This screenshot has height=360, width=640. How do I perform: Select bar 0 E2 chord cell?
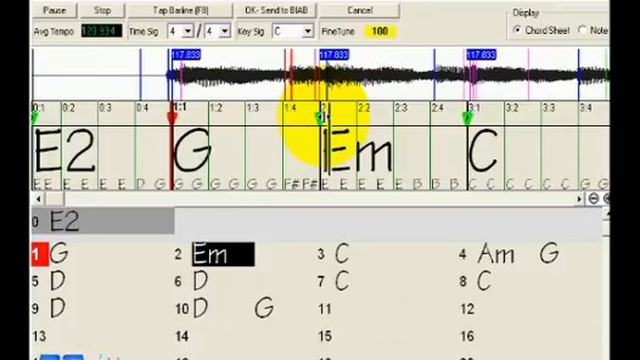point(104,221)
